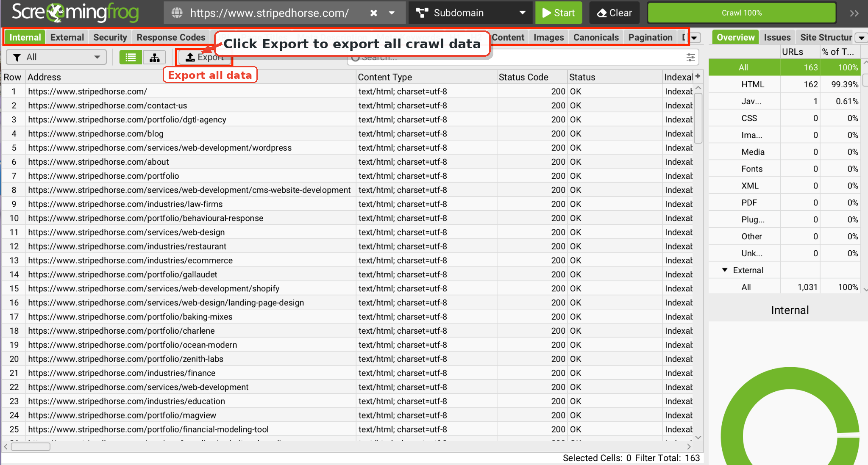Viewport: 868px width, 465px height.
Task: Select the Media row in Overview
Action: click(x=785, y=152)
